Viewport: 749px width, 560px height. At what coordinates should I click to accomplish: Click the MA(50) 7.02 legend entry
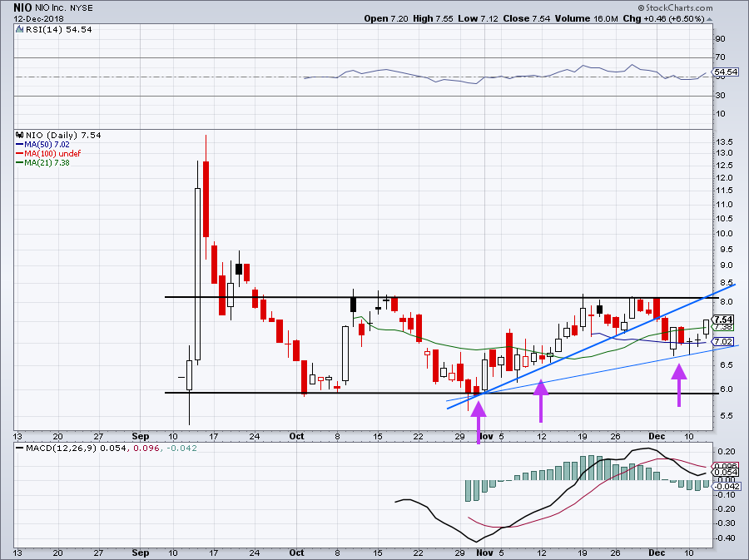42,145
